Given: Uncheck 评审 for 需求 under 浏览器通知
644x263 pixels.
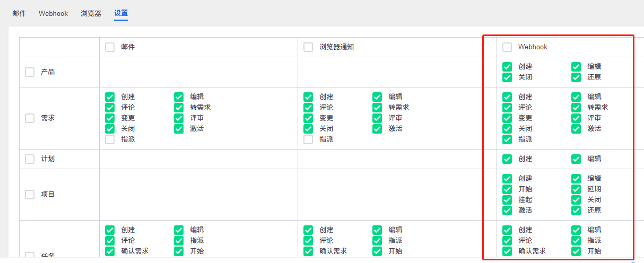Looking at the screenshot, I should (377, 118).
